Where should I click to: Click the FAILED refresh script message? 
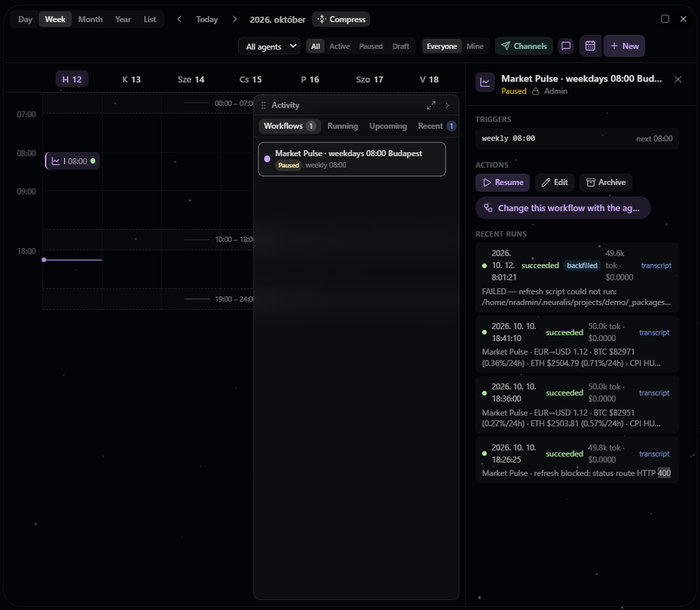576,297
